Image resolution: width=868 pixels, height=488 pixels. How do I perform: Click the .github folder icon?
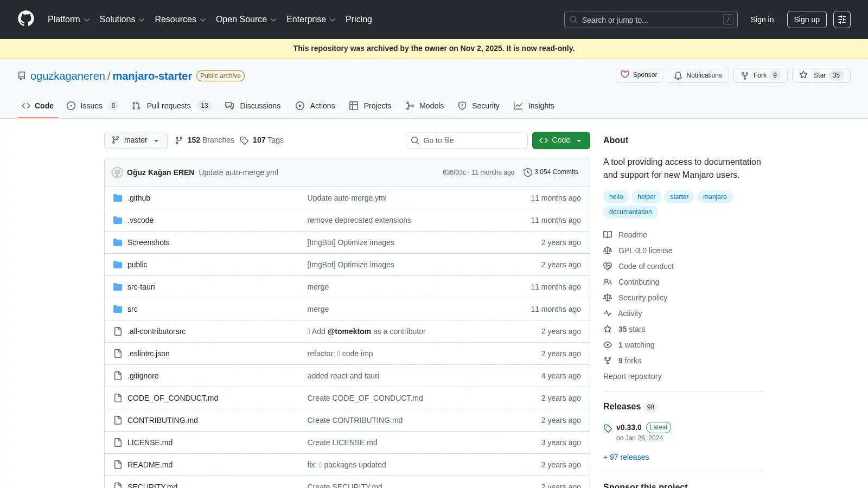pyautogui.click(x=118, y=198)
